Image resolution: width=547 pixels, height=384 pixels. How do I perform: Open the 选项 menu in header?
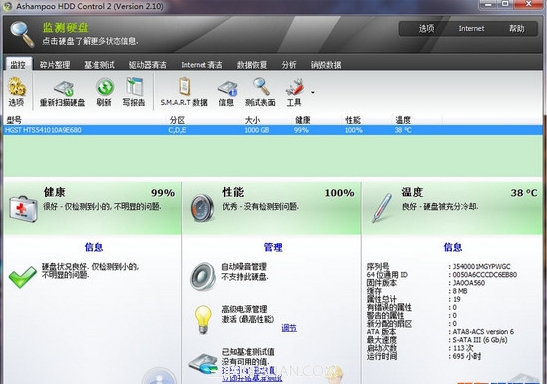426,29
